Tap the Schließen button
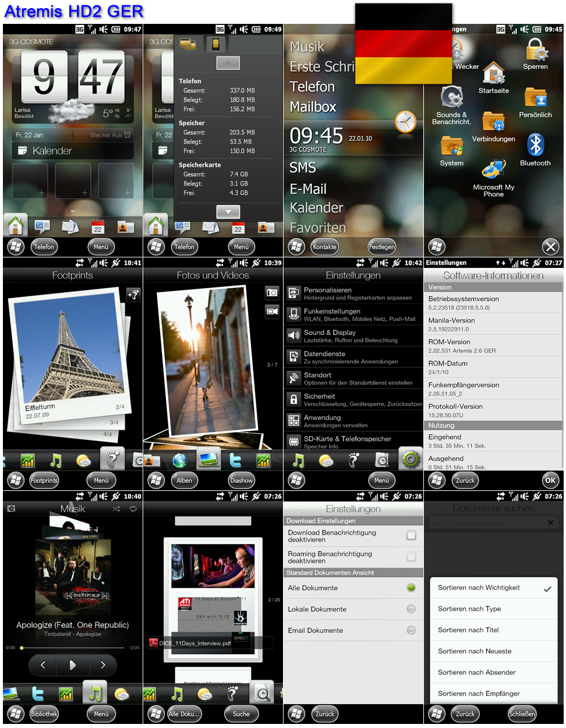The image size is (566, 728). (x=522, y=713)
